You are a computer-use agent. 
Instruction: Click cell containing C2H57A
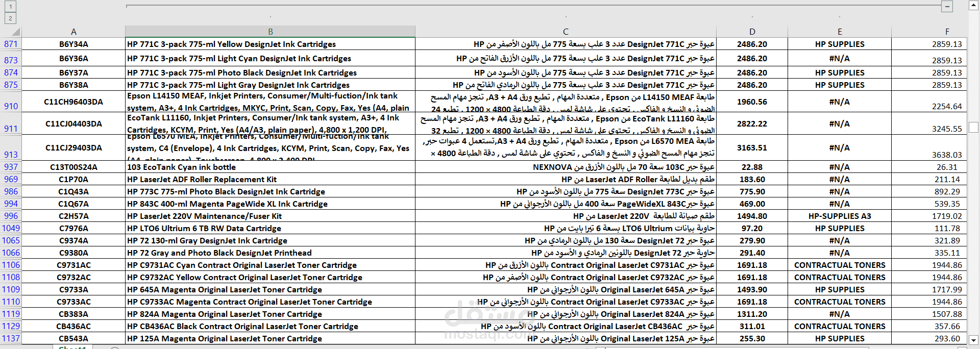(x=73, y=216)
